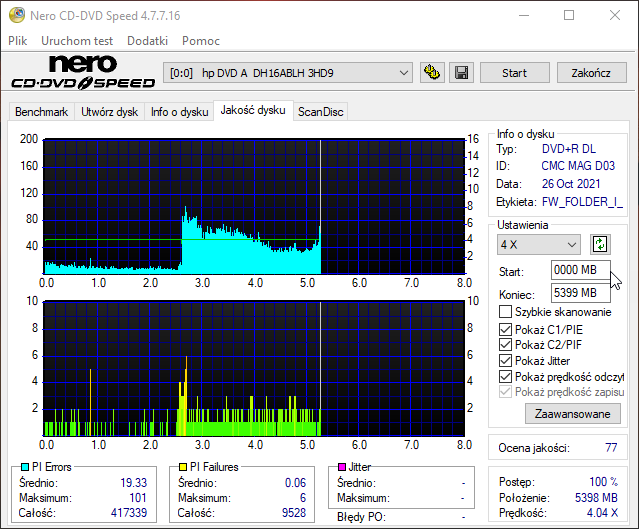Image resolution: width=639 pixels, height=529 pixels.
Task: Click PI Failures average 0.06
Action: click(x=295, y=483)
